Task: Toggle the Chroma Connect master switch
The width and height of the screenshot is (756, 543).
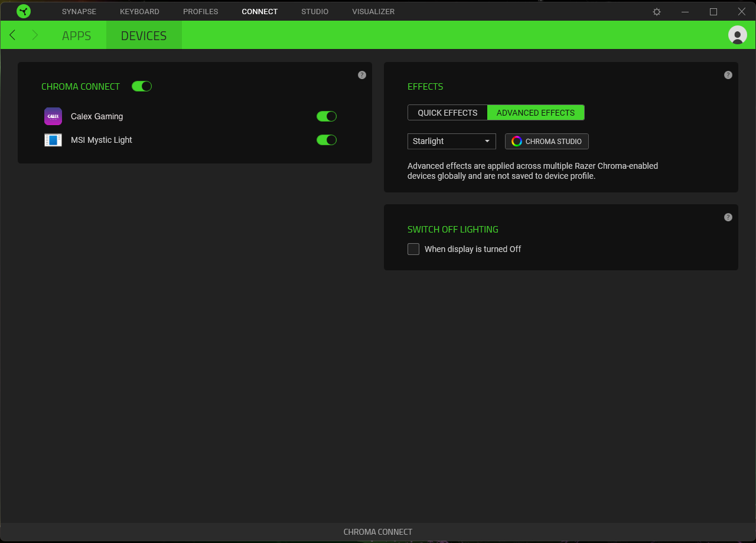Action: 142,86
